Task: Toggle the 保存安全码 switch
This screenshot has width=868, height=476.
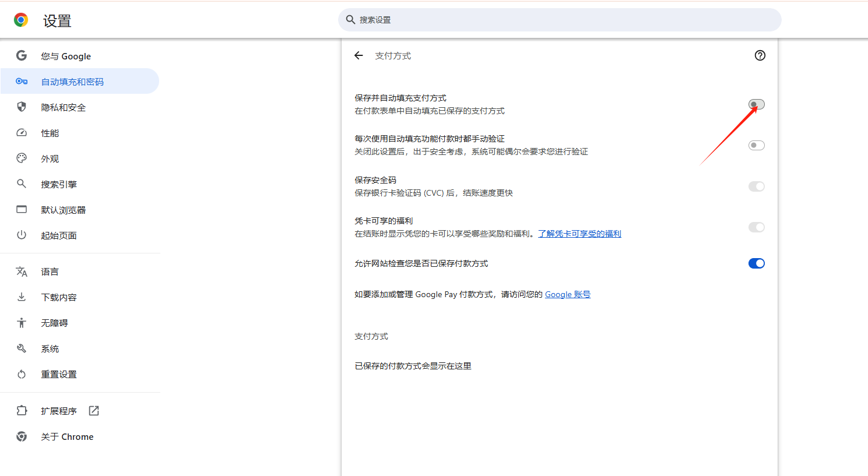Action: tap(756, 186)
